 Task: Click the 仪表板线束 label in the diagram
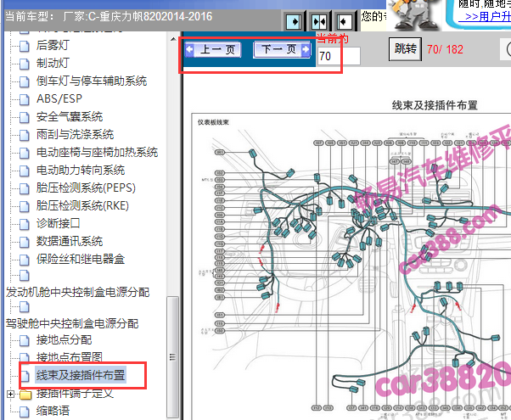(x=213, y=122)
